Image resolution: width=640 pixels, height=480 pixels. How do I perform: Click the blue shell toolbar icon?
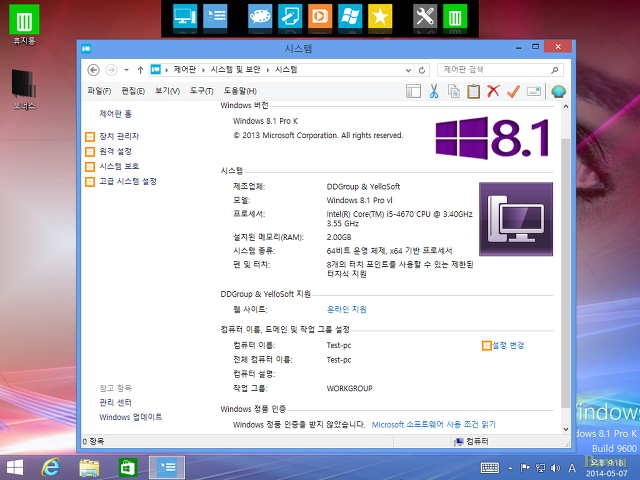(x=558, y=91)
